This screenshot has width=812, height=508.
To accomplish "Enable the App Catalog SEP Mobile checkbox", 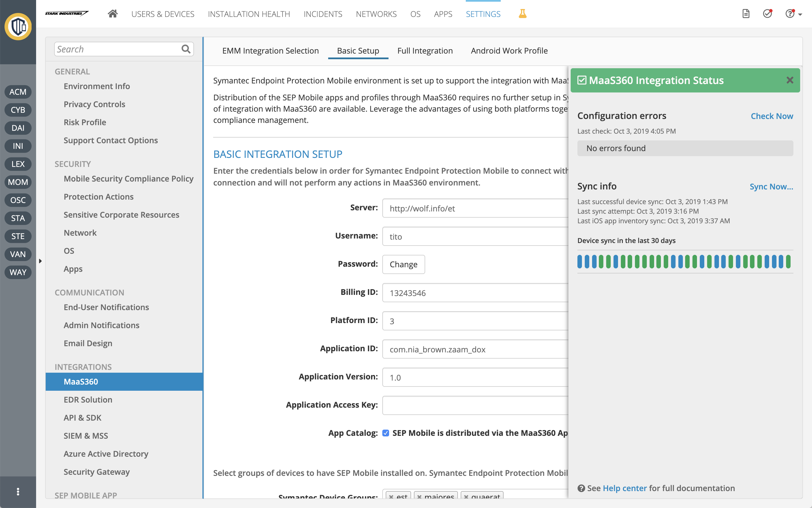I will (x=386, y=433).
